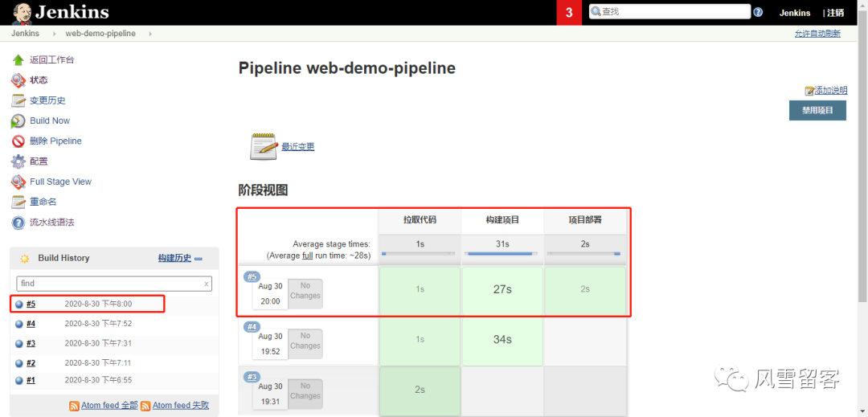Click the magnifier icon beside Full Stage View
Screen dimensions: 868x417
pyautogui.click(x=18, y=182)
